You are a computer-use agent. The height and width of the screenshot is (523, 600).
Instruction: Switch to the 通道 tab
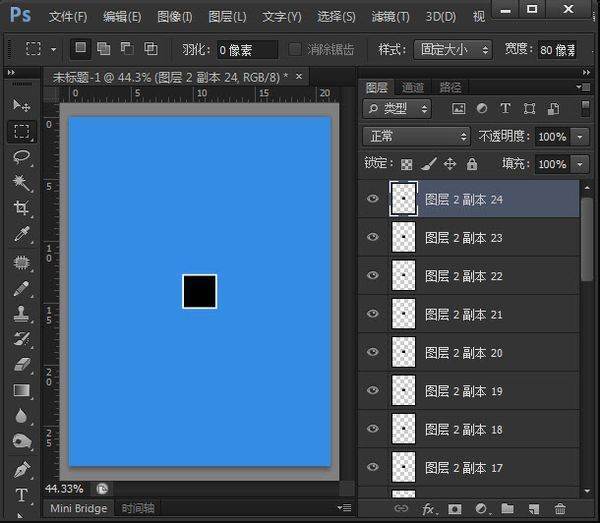point(412,88)
